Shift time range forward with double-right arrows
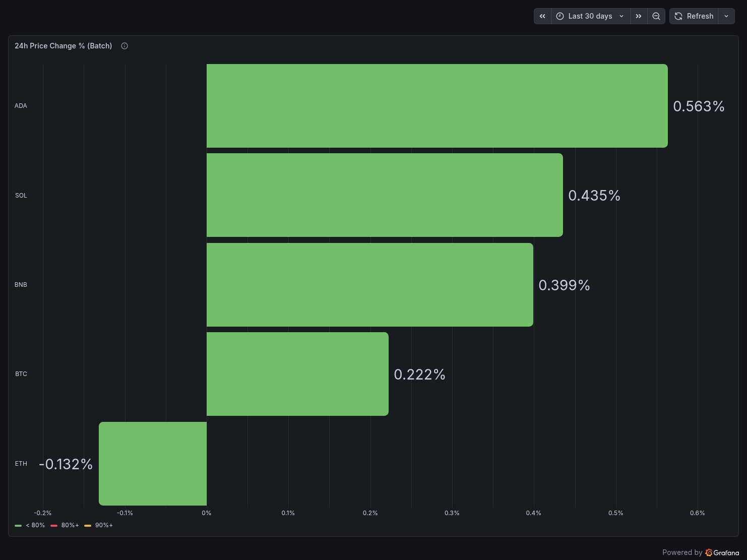Image resolution: width=747 pixels, height=560 pixels. 639,16
